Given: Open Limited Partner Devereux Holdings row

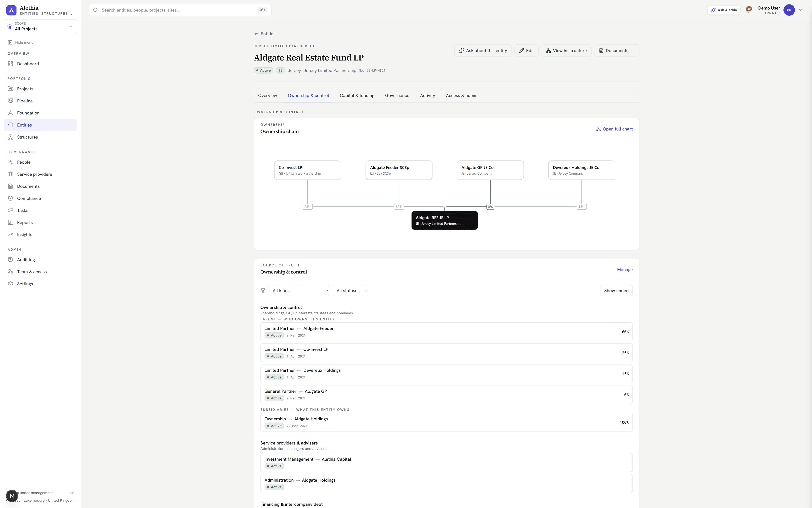Looking at the screenshot, I should [x=446, y=374].
